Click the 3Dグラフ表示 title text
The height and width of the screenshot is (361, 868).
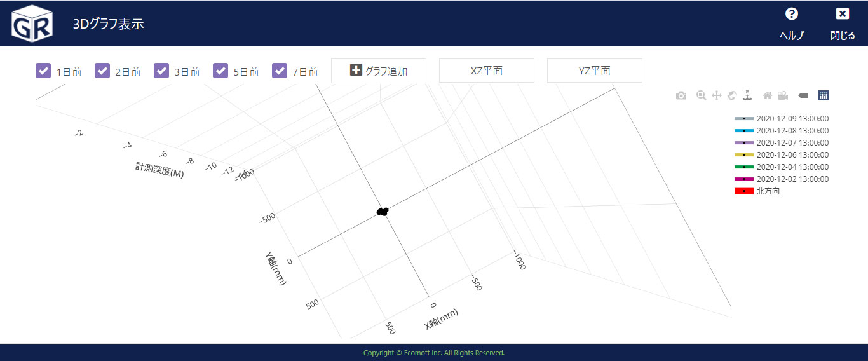coord(109,24)
